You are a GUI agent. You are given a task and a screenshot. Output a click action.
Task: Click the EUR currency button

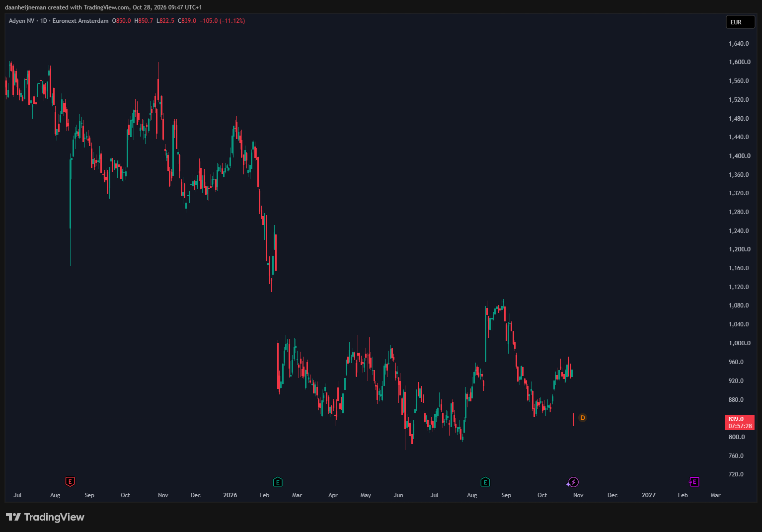point(740,22)
